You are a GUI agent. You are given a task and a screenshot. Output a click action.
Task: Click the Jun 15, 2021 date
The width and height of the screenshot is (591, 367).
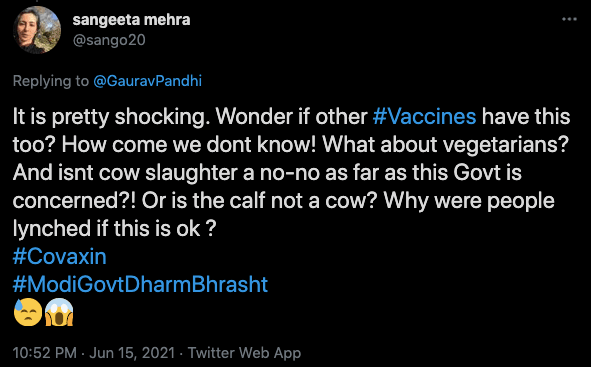(132, 353)
